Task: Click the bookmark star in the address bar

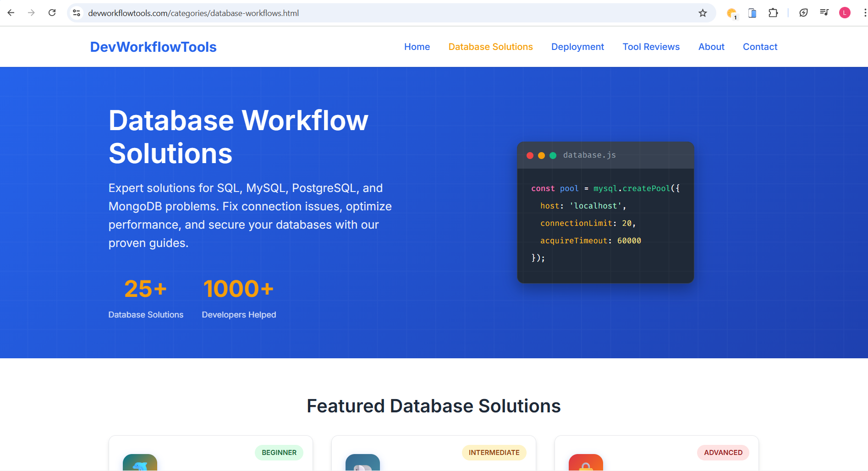Action: (703, 13)
